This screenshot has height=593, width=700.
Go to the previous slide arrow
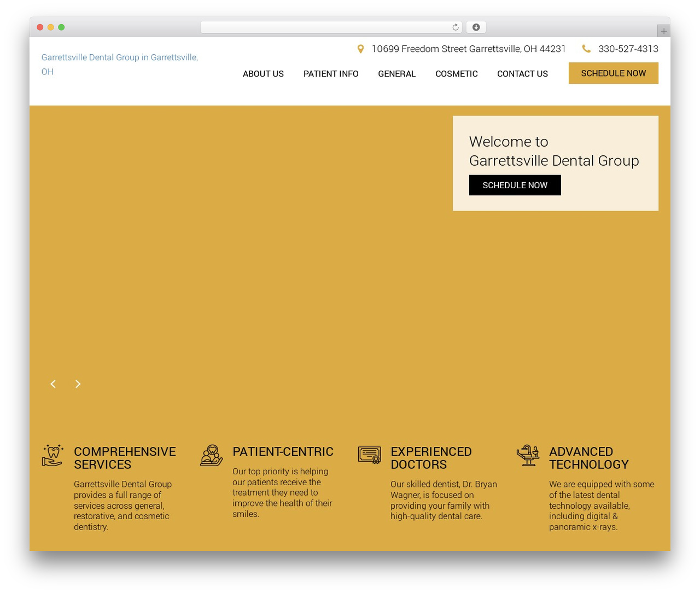point(53,384)
